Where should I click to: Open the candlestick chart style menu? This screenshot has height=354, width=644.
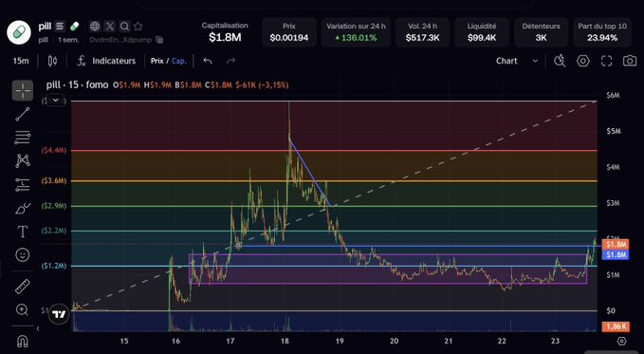[x=52, y=62]
